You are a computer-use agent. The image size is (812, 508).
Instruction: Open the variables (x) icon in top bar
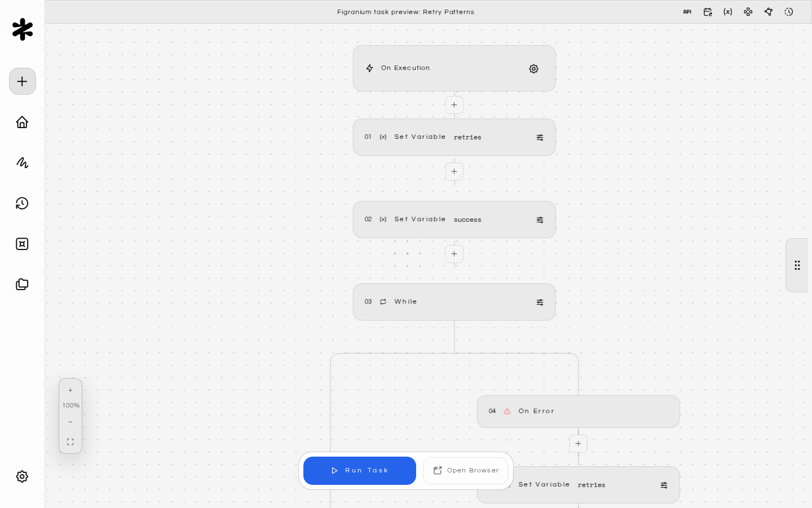(x=728, y=12)
